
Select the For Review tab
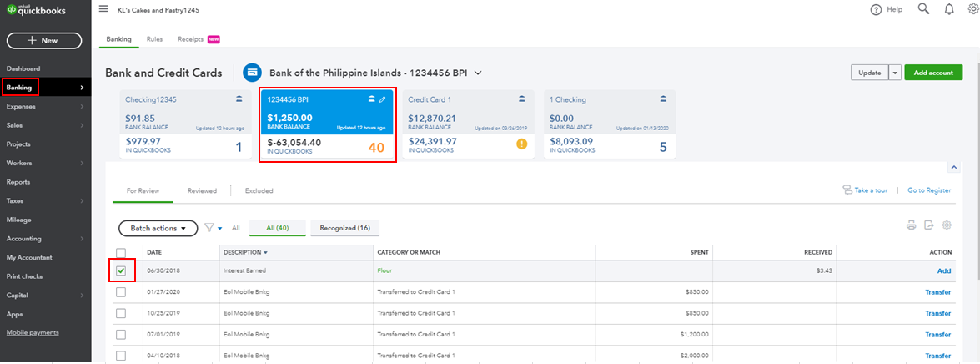143,190
